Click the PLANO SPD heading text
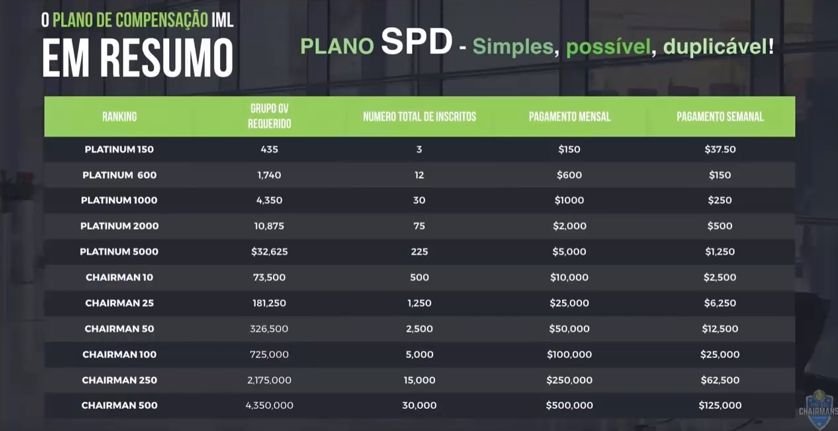The width and height of the screenshot is (838, 431). click(x=376, y=44)
